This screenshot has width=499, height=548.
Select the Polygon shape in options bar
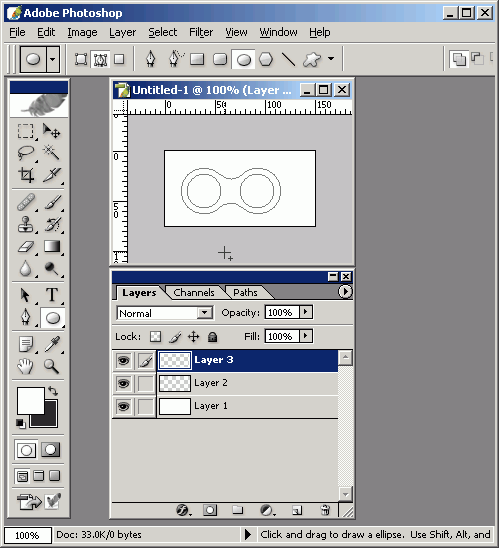pos(266,59)
